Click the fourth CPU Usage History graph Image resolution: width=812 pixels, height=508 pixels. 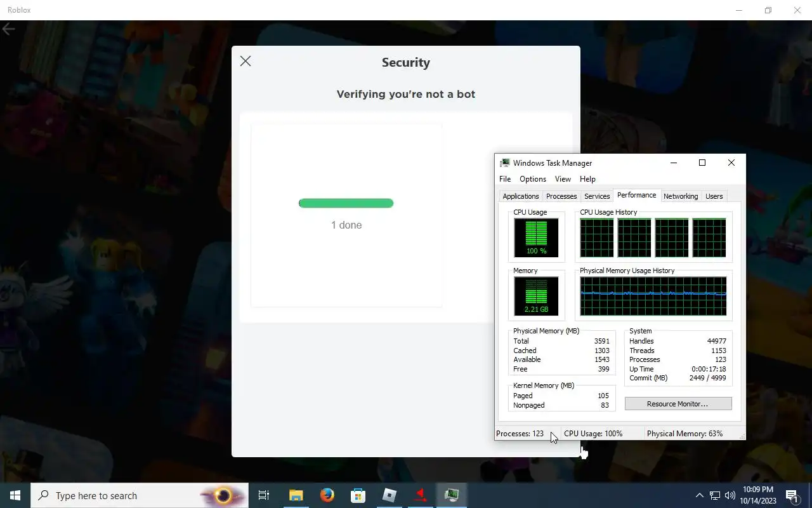pos(709,237)
